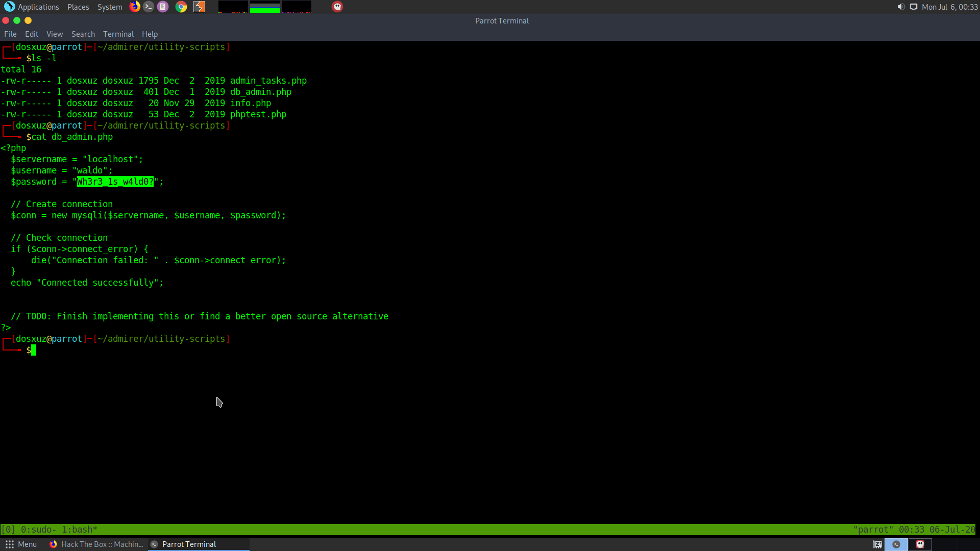The image size is (980, 551).
Task: Open terminal launcher icon in top panel
Action: tap(149, 7)
